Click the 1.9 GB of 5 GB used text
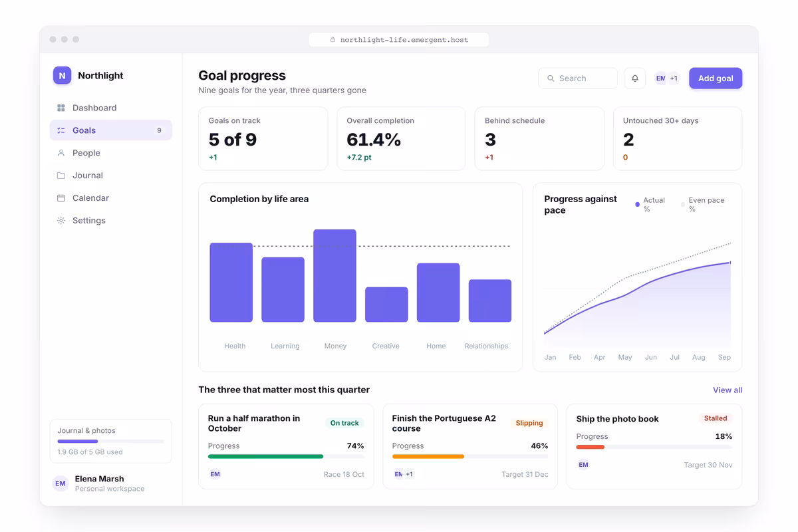Viewport: 798px width, 532px height. [x=90, y=452]
